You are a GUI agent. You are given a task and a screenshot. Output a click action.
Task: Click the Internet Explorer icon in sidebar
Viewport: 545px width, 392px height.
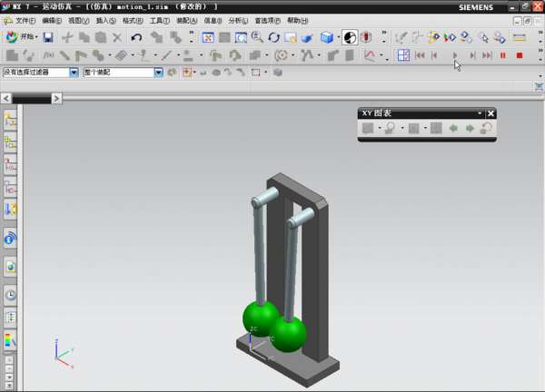[10, 240]
